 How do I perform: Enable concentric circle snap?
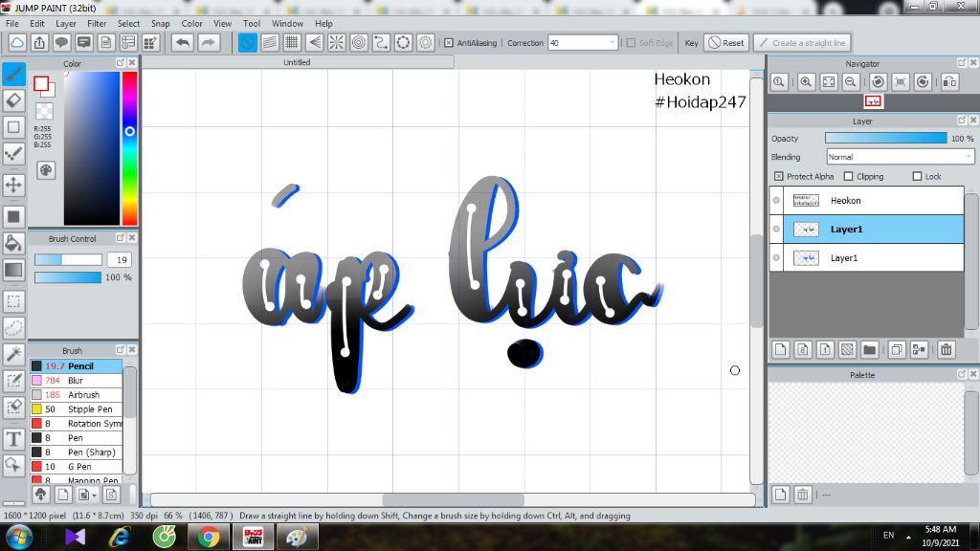tap(359, 42)
